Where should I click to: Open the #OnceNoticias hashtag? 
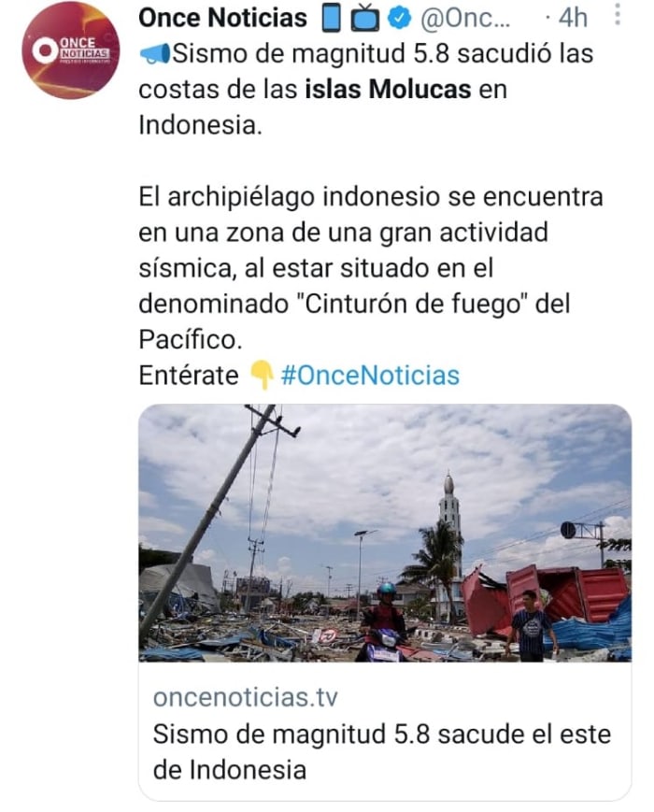[370, 376]
